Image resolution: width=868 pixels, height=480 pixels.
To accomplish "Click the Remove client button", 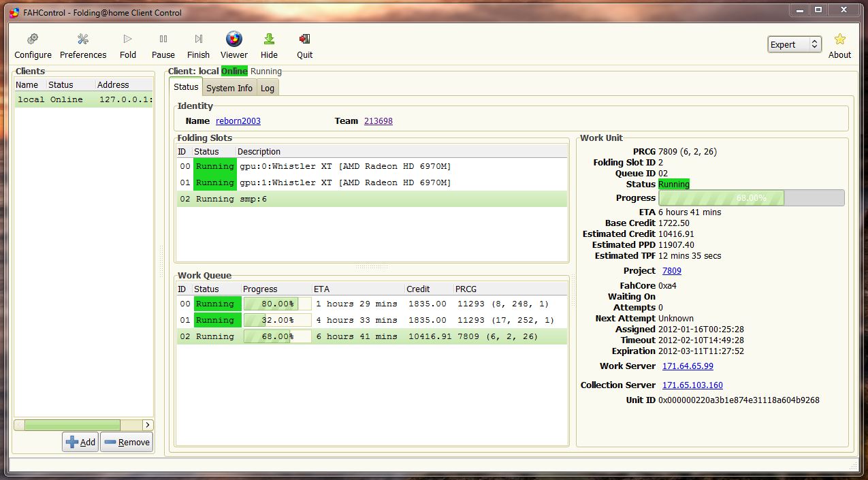I will click(x=127, y=442).
